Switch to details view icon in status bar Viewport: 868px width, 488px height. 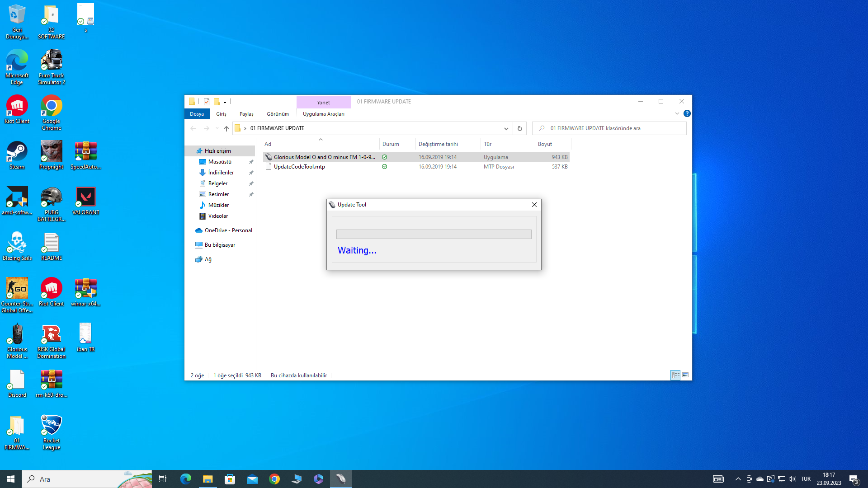click(x=675, y=375)
